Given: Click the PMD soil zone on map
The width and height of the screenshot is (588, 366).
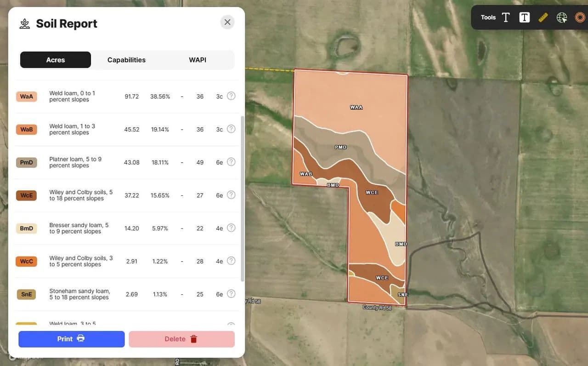Looking at the screenshot, I should 340,147.
